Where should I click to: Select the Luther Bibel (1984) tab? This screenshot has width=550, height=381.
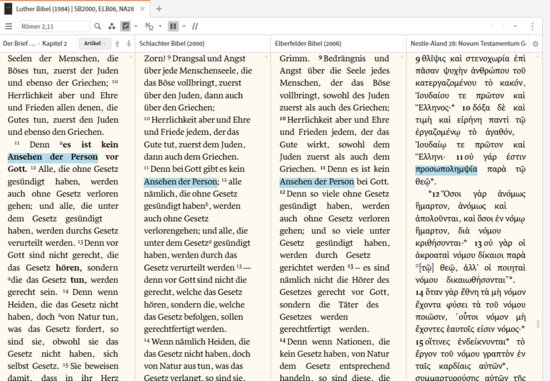pyautogui.click(x=75, y=9)
